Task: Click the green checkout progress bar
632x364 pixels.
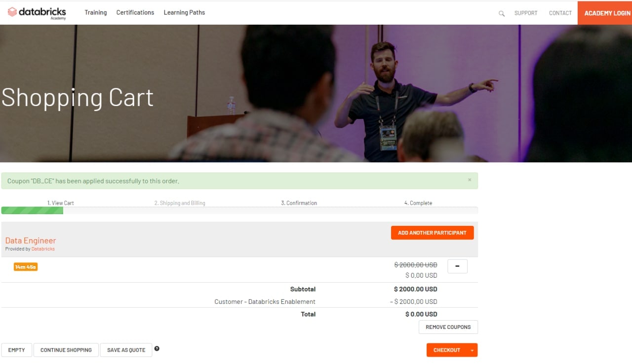Action: pyautogui.click(x=32, y=211)
